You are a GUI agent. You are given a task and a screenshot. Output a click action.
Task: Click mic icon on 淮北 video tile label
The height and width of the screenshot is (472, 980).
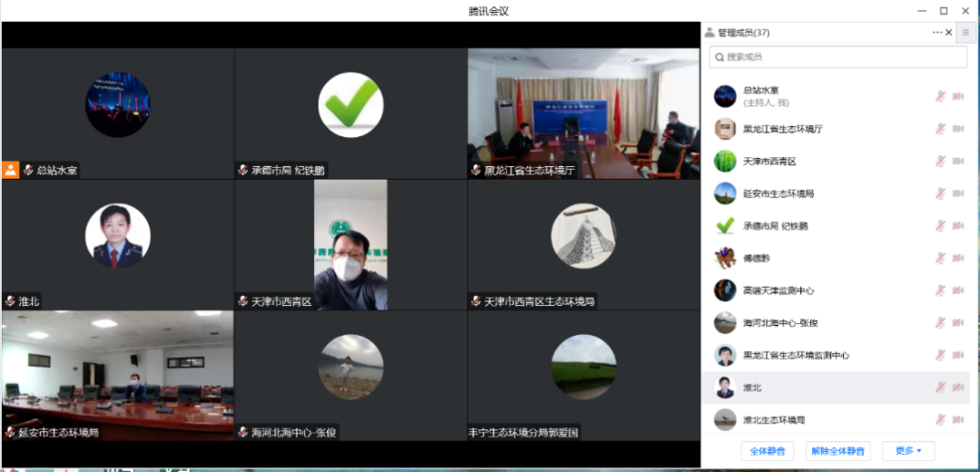10,301
